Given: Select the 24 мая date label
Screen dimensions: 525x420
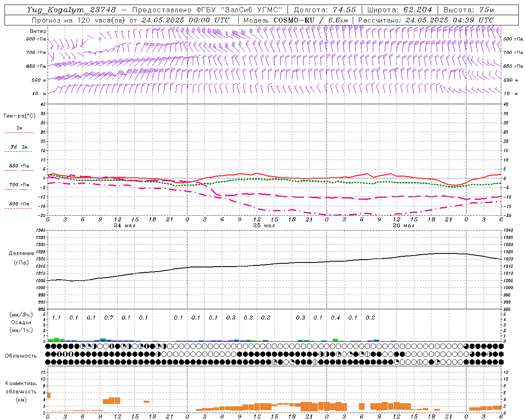Looking at the screenshot, I should click(125, 226).
